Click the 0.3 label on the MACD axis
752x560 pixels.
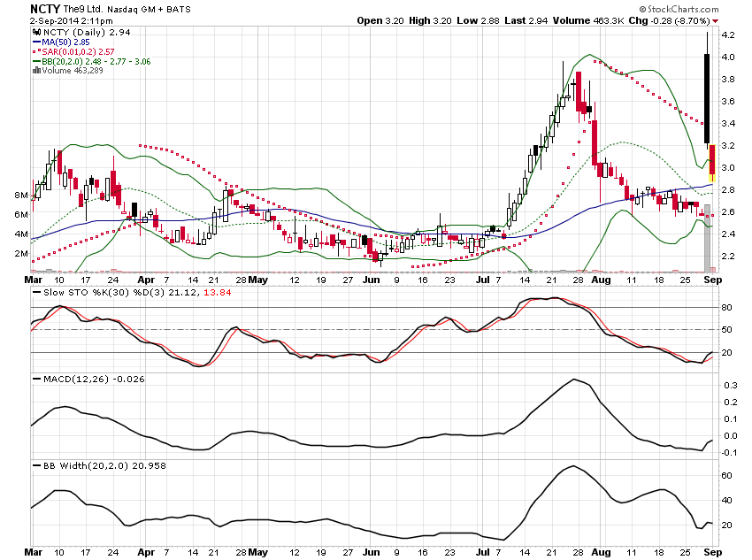pos(731,386)
